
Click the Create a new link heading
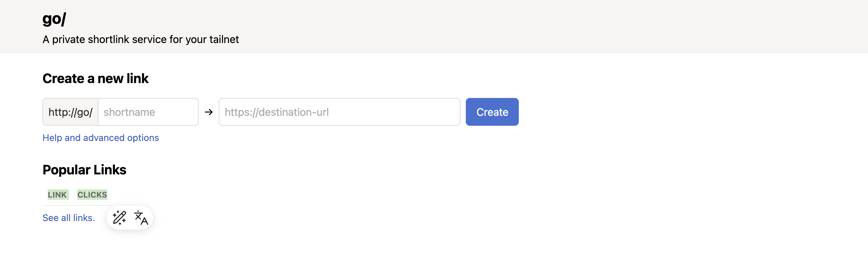click(95, 78)
